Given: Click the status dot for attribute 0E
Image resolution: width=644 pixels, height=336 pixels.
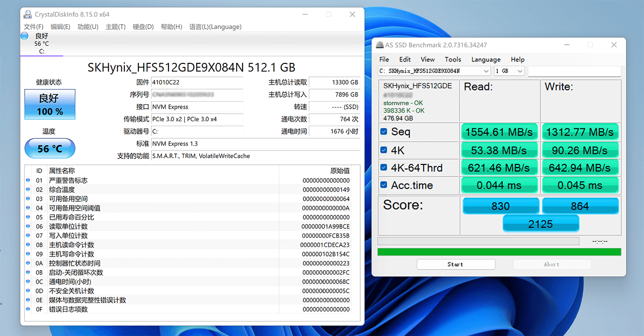Looking at the screenshot, I should pyautogui.click(x=28, y=300).
